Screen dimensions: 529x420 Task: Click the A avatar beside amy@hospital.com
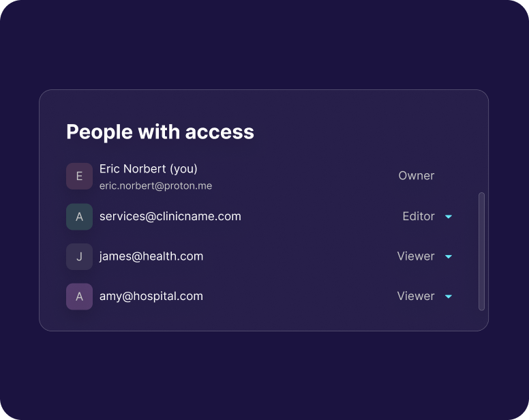(x=79, y=297)
